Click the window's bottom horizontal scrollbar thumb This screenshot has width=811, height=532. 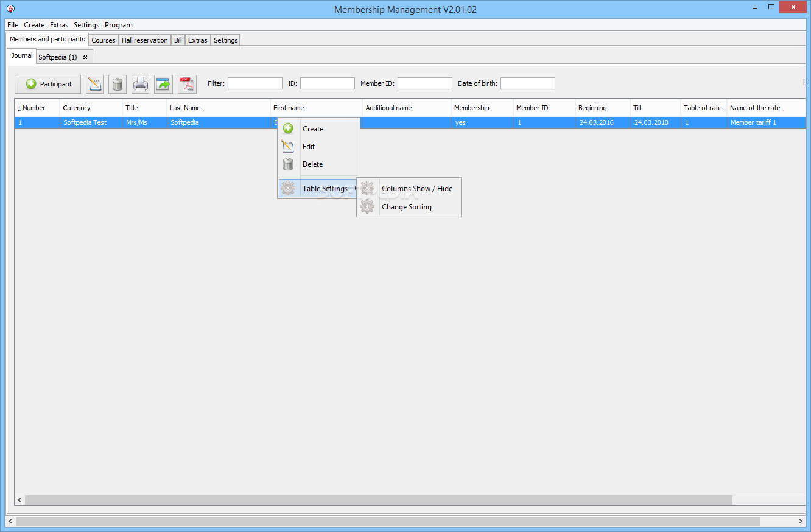388,522
